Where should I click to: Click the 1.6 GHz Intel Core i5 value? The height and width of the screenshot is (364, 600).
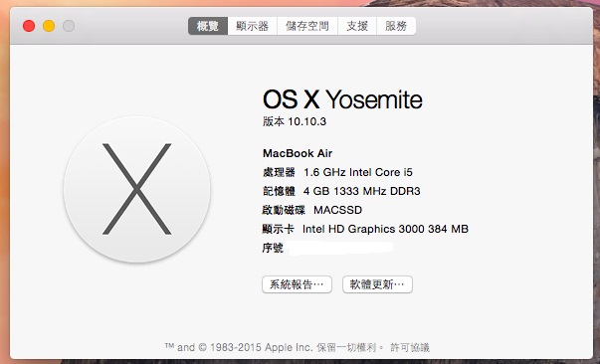358,172
